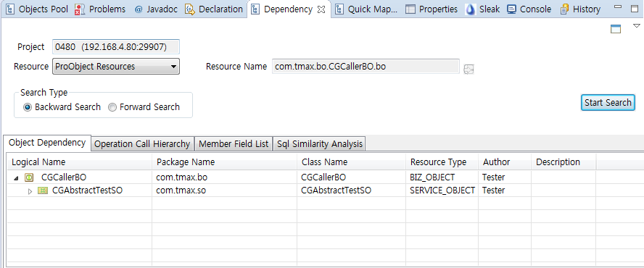This screenshot has height=268, width=644.
Task: Click CGCallerBO biz object icon
Action: (x=29, y=177)
